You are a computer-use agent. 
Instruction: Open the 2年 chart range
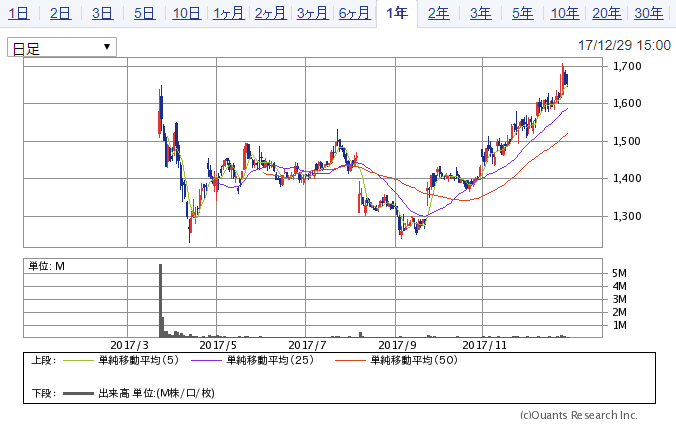click(438, 13)
